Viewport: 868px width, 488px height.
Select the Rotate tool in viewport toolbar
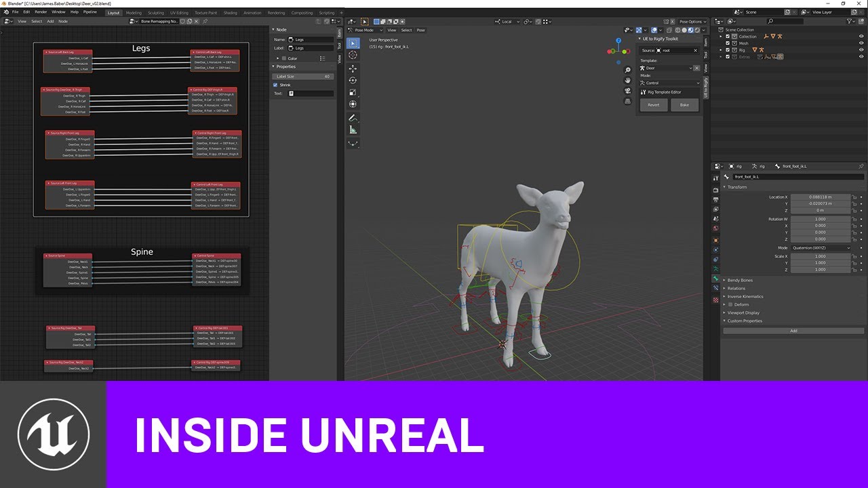[353, 80]
